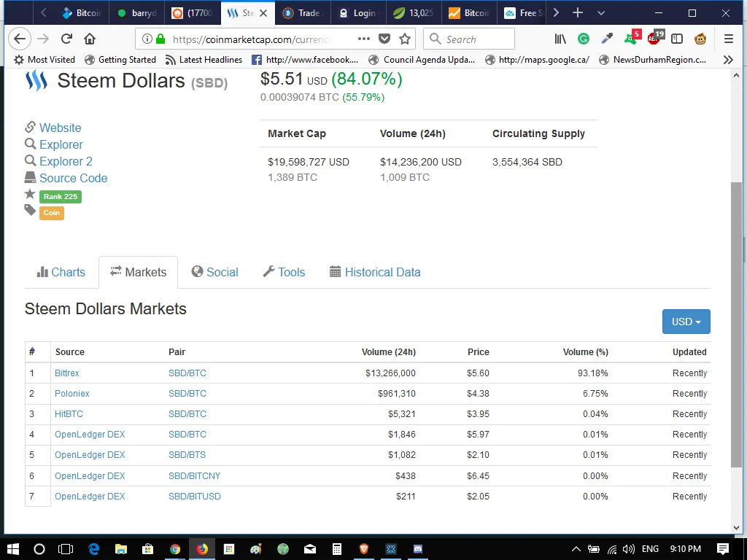Open the Grammarly extension
Screen dimensions: 747x560
click(x=584, y=39)
